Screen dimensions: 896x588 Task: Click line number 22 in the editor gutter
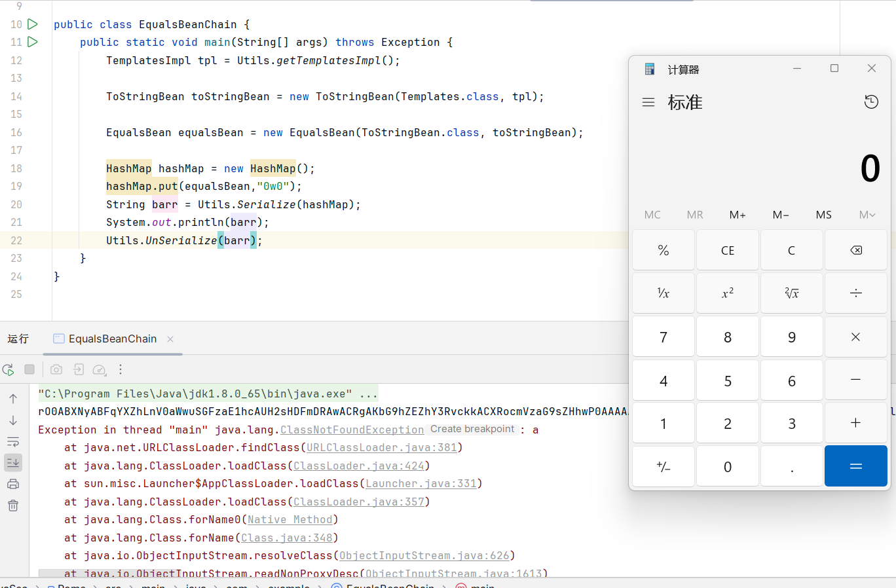click(x=16, y=240)
